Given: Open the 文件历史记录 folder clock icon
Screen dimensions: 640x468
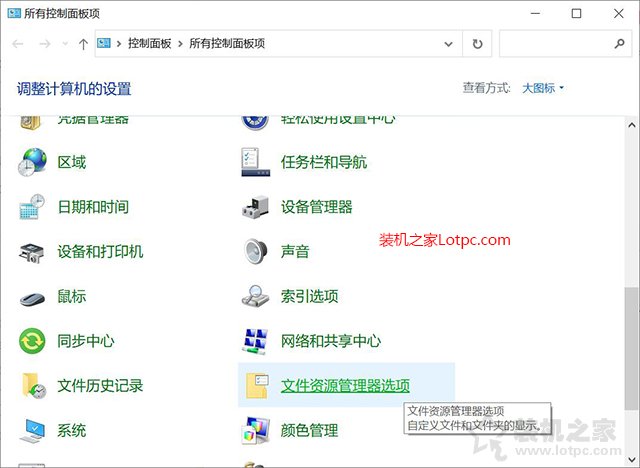Looking at the screenshot, I should pyautogui.click(x=34, y=386).
